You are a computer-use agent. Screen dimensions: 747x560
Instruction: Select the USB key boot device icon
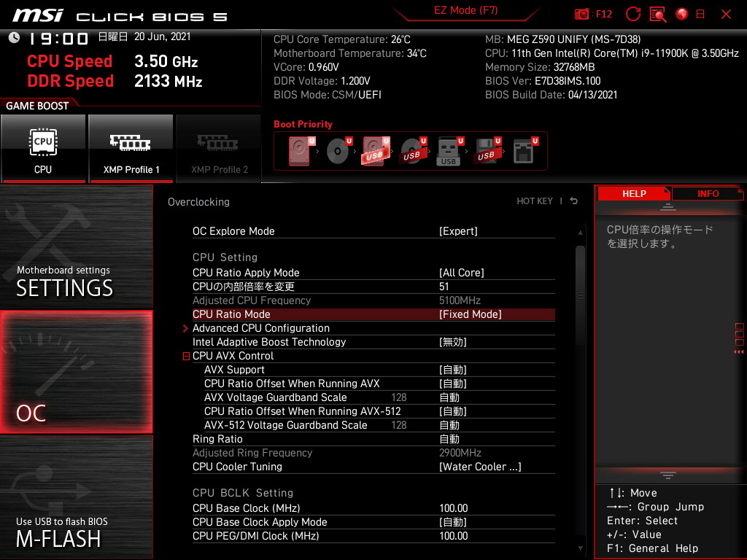pos(449,151)
